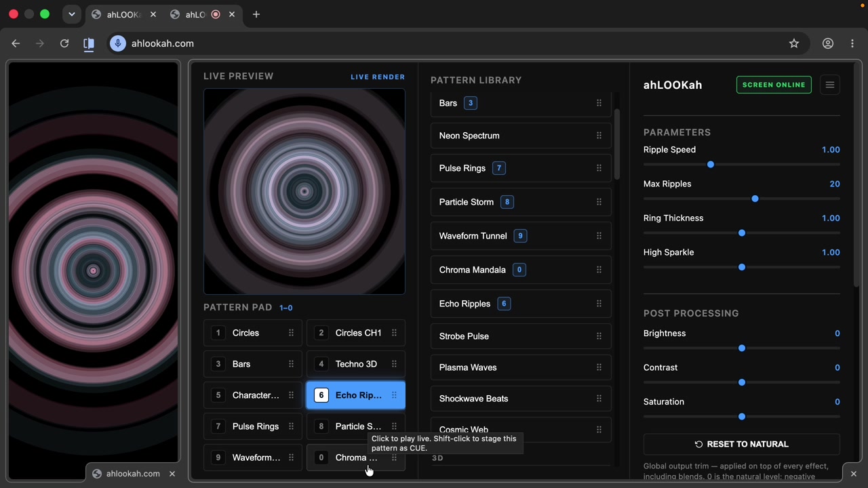Click the Saturation slider handle

[x=742, y=417]
